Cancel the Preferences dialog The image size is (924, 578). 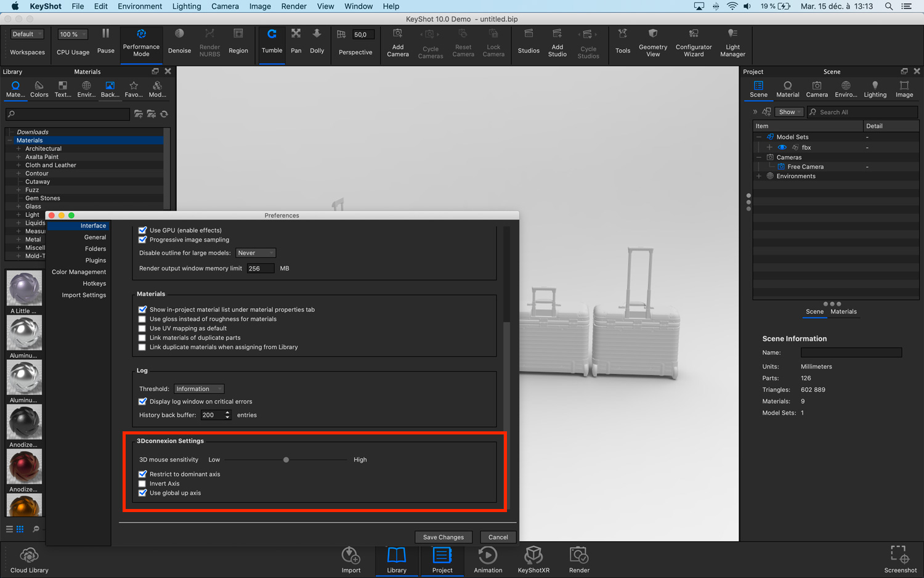point(498,537)
